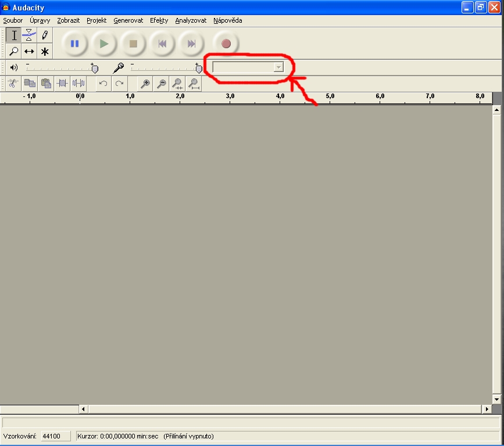This screenshot has height=446, width=504.
Task: Select the Draw pencil tool
Action: [x=45, y=35]
